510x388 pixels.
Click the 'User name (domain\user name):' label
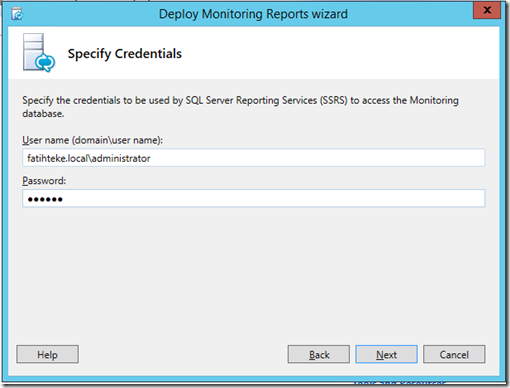coord(92,140)
